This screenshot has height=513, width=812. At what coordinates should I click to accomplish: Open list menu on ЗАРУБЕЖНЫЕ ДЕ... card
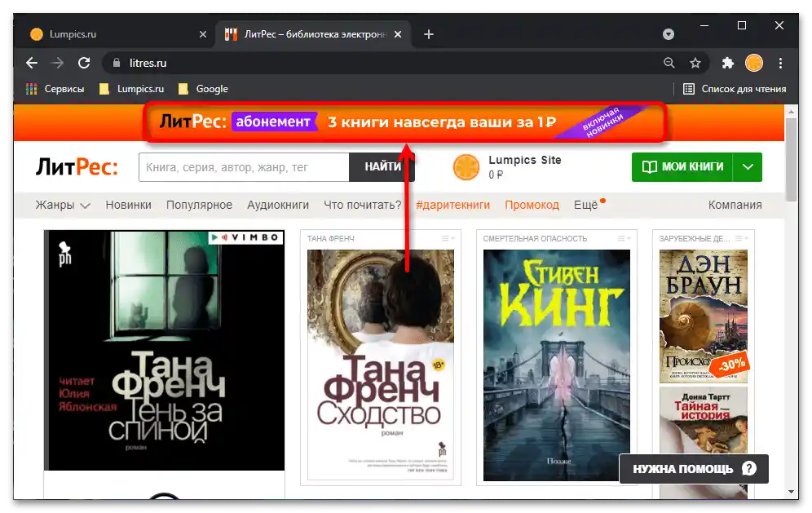pos(742,238)
